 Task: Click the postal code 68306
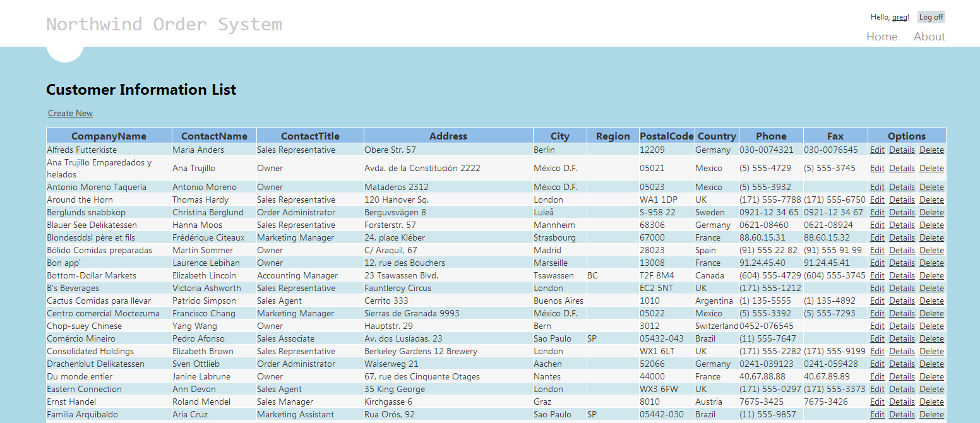click(x=667, y=225)
